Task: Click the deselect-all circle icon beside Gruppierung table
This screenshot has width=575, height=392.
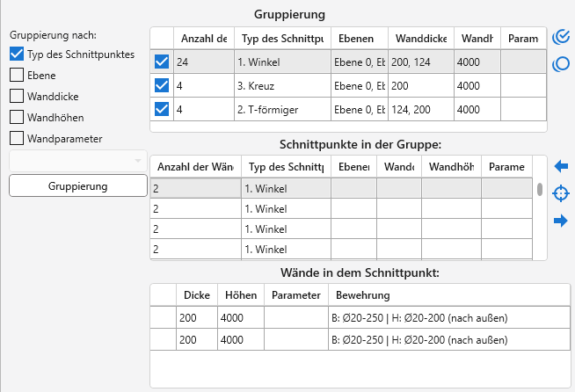Action: coord(561,64)
